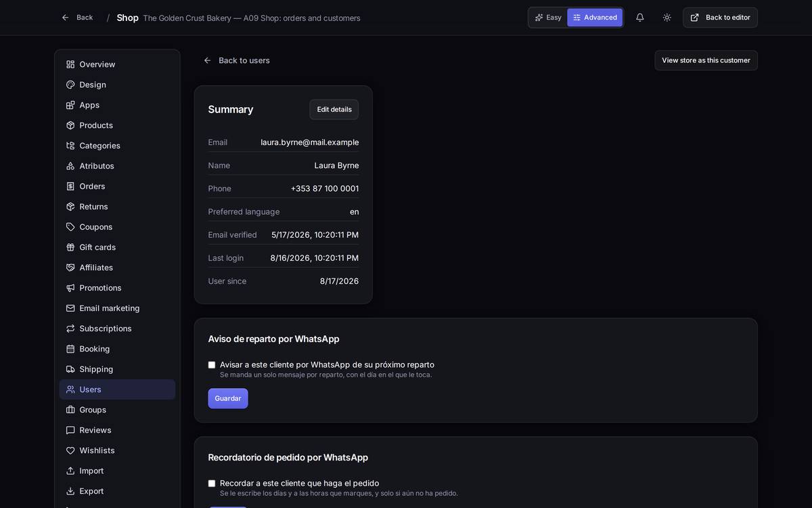Click the Booking calendar icon
The height and width of the screenshot is (508, 812).
click(70, 349)
